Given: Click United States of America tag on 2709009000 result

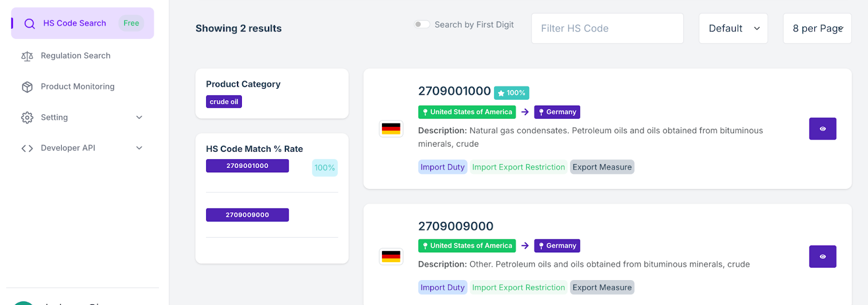Looking at the screenshot, I should pos(467,246).
